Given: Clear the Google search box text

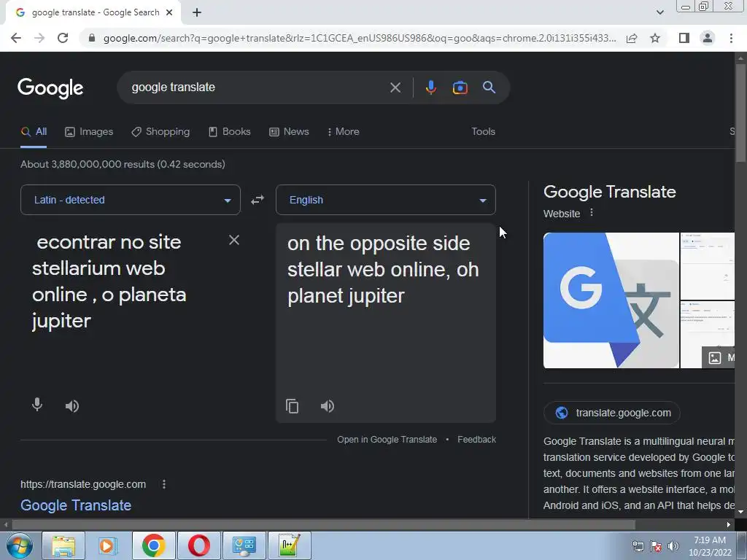Looking at the screenshot, I should (x=395, y=87).
